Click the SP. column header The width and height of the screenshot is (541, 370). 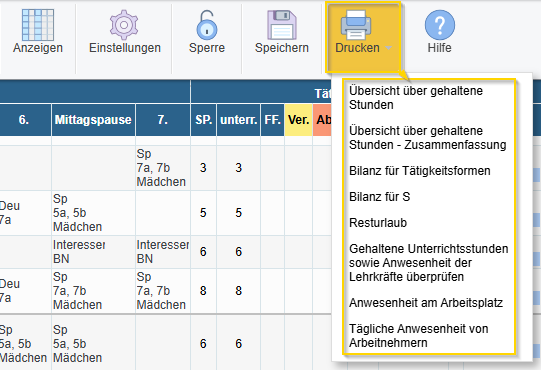tap(203, 120)
